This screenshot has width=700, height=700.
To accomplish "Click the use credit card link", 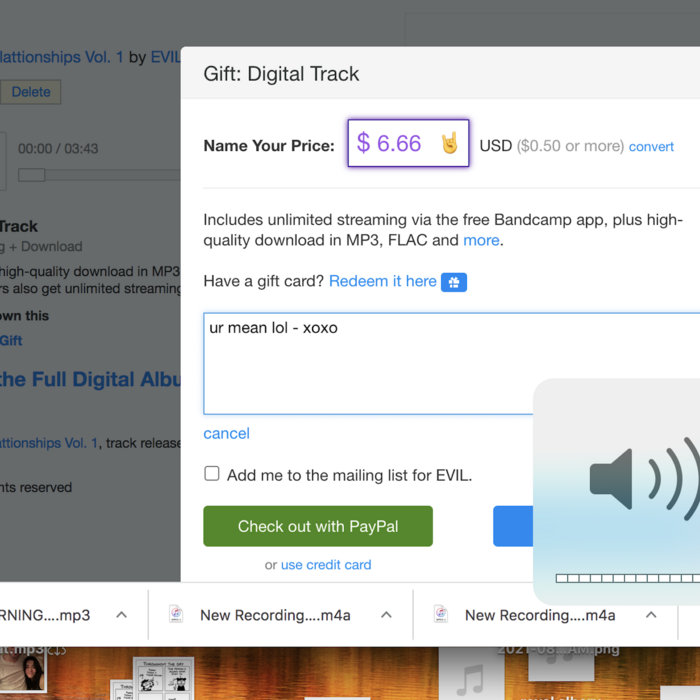I will tap(325, 565).
